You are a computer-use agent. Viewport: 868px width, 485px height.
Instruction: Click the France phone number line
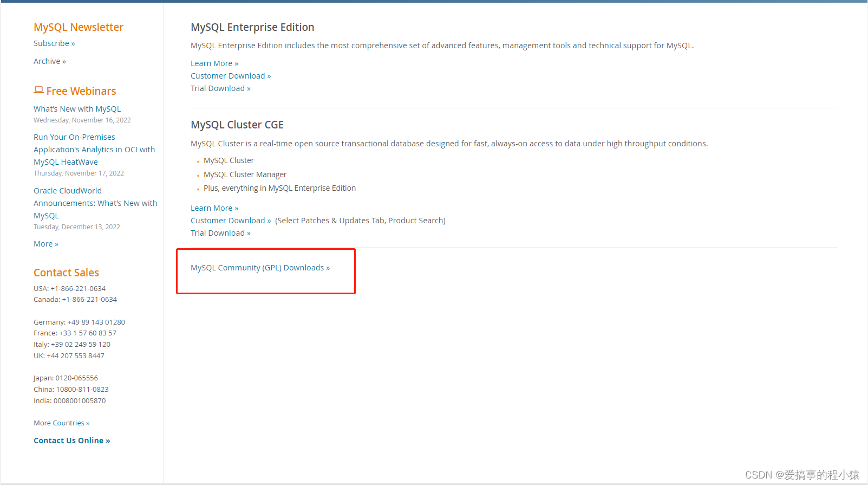point(75,333)
